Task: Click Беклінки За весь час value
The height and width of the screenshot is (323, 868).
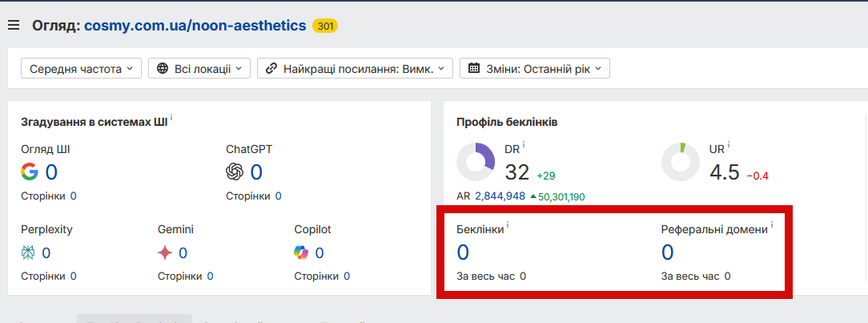Action: click(x=523, y=277)
